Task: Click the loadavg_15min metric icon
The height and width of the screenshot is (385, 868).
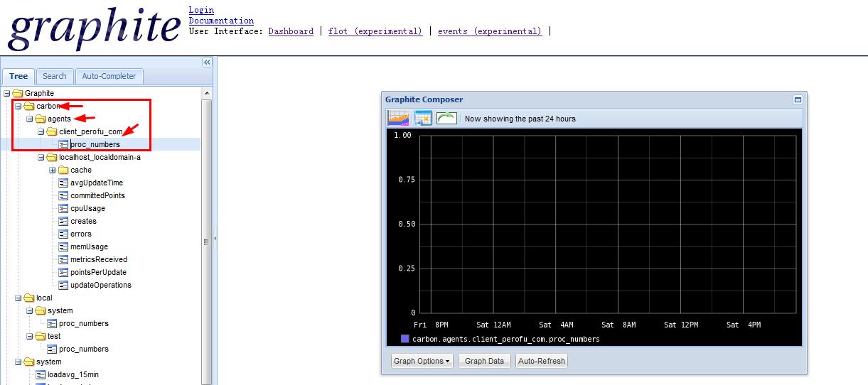Action: (41, 374)
